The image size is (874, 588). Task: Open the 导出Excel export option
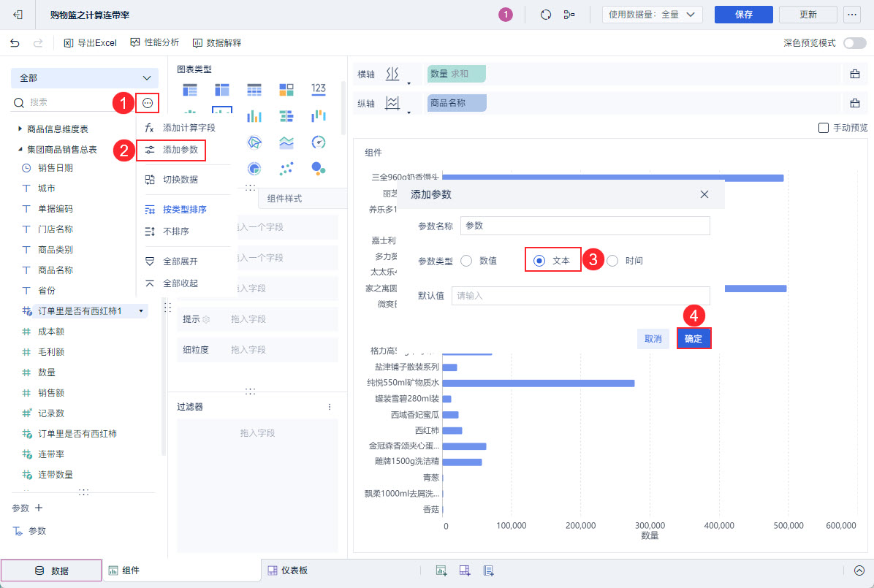pos(91,43)
